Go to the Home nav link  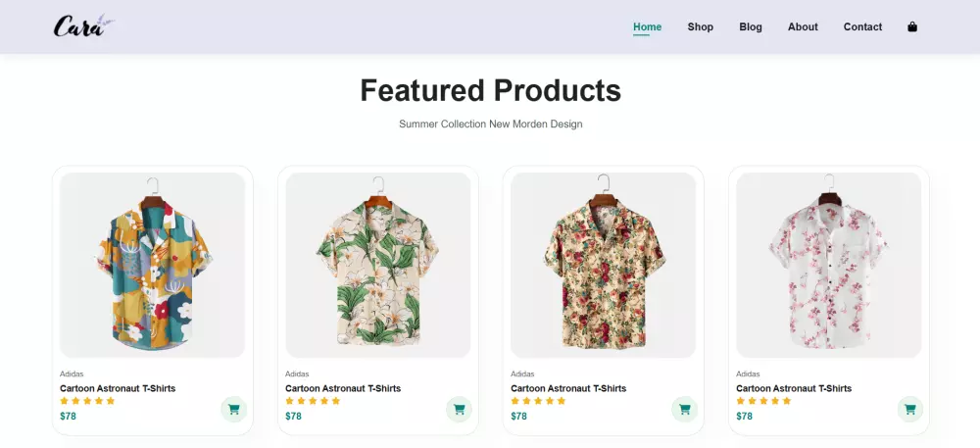click(x=647, y=27)
